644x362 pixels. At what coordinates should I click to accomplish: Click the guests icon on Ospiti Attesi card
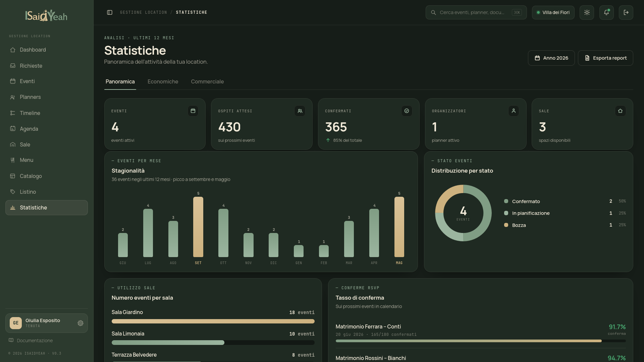300,111
